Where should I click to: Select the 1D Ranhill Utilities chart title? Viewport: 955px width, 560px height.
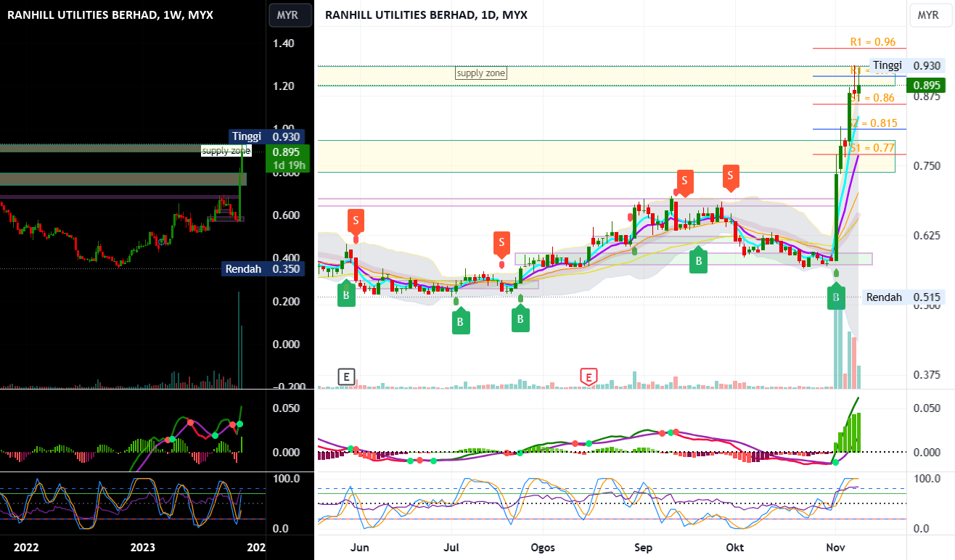pyautogui.click(x=426, y=15)
